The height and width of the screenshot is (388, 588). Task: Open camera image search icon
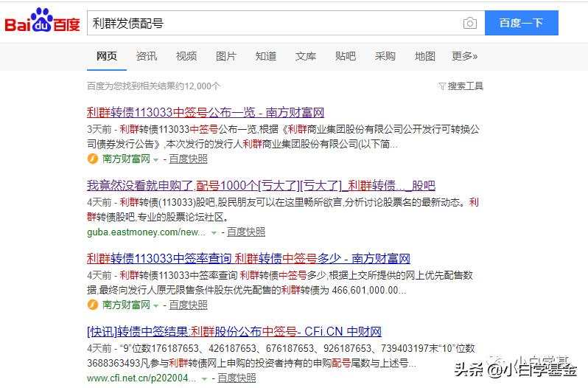tap(469, 24)
